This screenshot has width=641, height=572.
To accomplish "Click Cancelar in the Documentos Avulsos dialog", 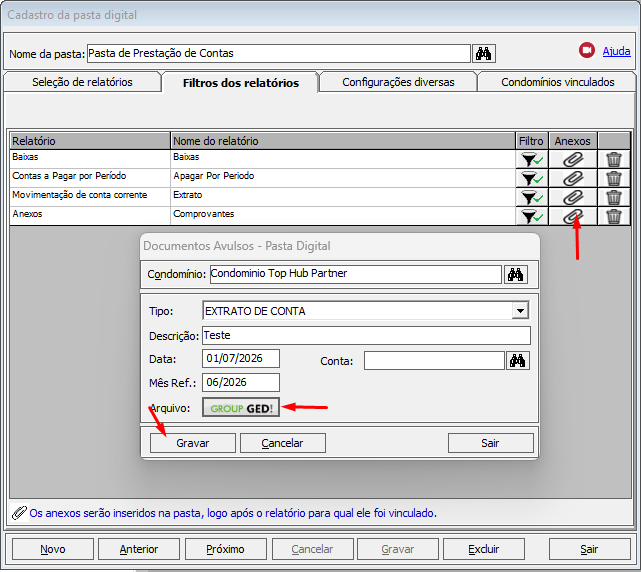I will (x=282, y=443).
